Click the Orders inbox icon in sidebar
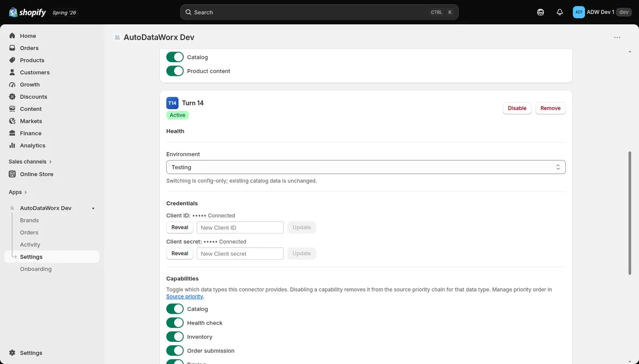The height and width of the screenshot is (364, 639). click(x=12, y=48)
